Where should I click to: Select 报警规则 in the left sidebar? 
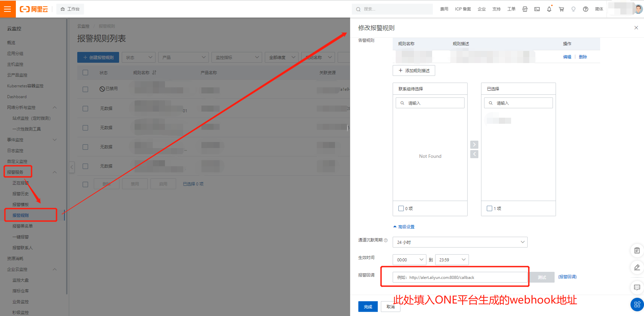click(21, 215)
